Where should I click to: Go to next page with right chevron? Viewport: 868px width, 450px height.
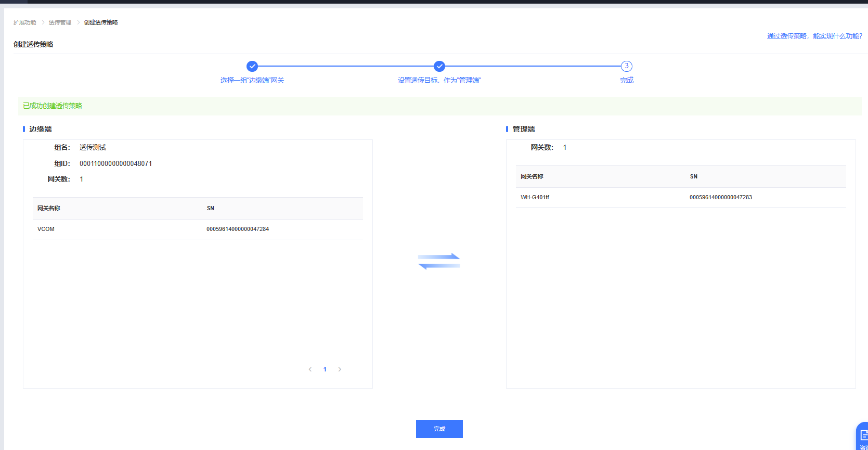(340, 369)
